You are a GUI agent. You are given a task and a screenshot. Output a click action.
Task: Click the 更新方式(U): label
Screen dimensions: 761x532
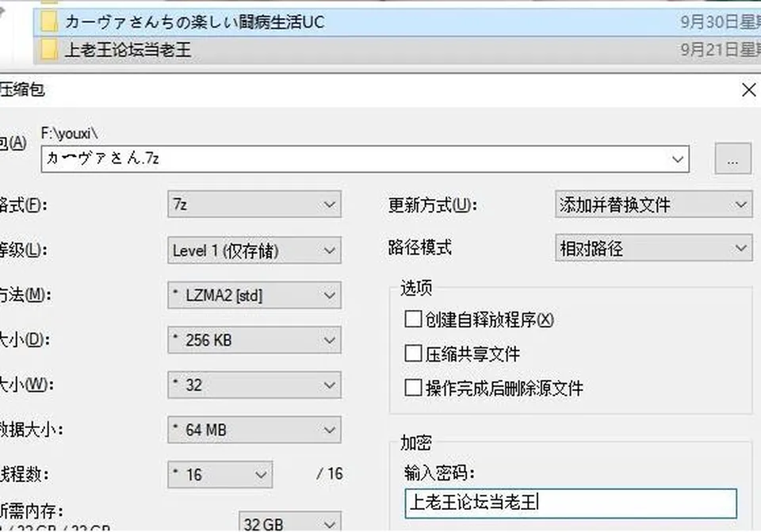click(433, 205)
